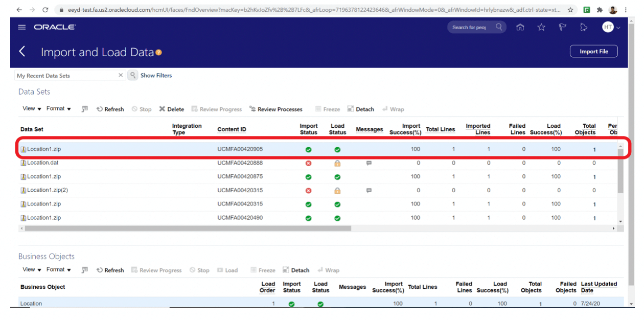
Task: Open the Business Objects Format menu
Action: click(59, 269)
